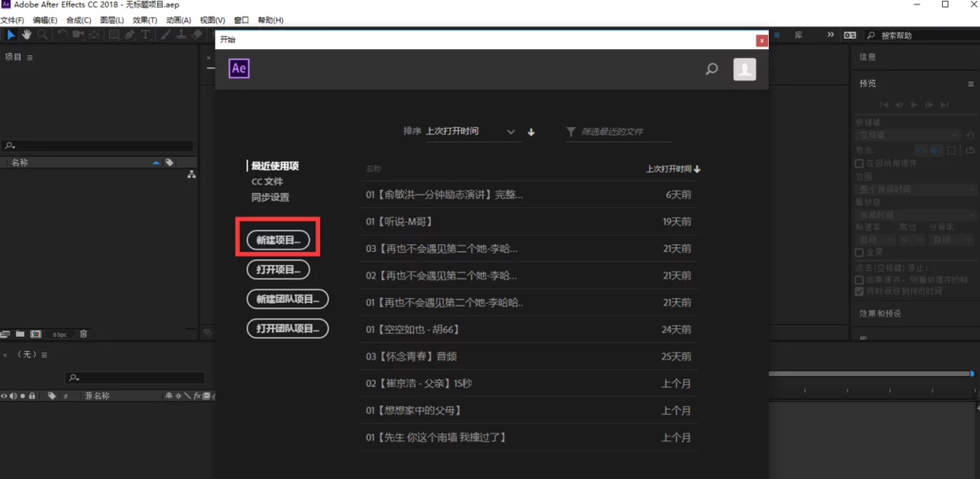
Task: Click the project flowchart icon
Action: tap(191, 175)
